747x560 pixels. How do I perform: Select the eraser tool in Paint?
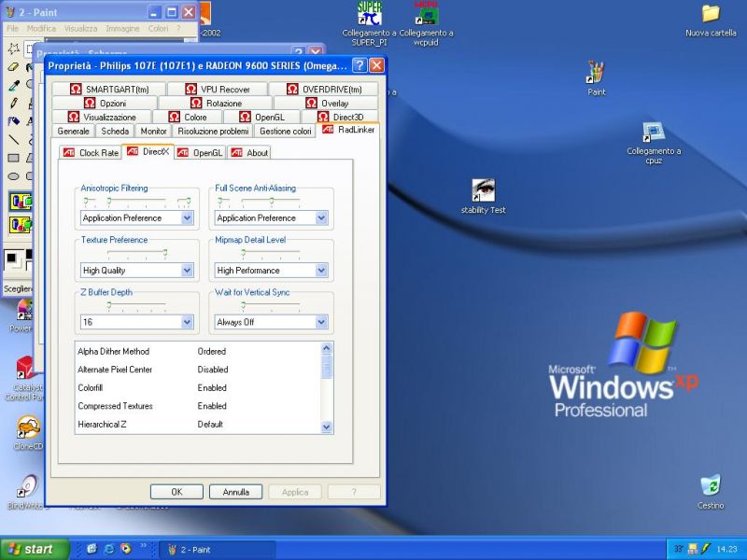click(13, 67)
